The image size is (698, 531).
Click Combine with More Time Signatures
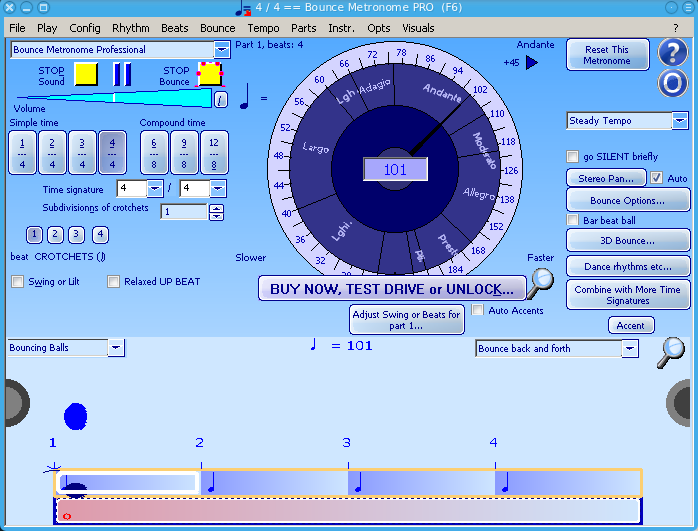click(628, 295)
